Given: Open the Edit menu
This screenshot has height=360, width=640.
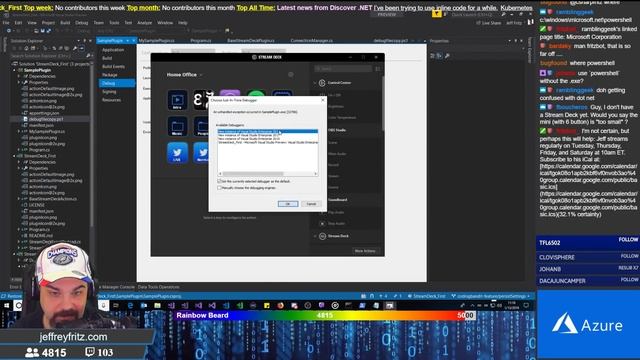Looking at the screenshot, I should [x=18, y=23].
